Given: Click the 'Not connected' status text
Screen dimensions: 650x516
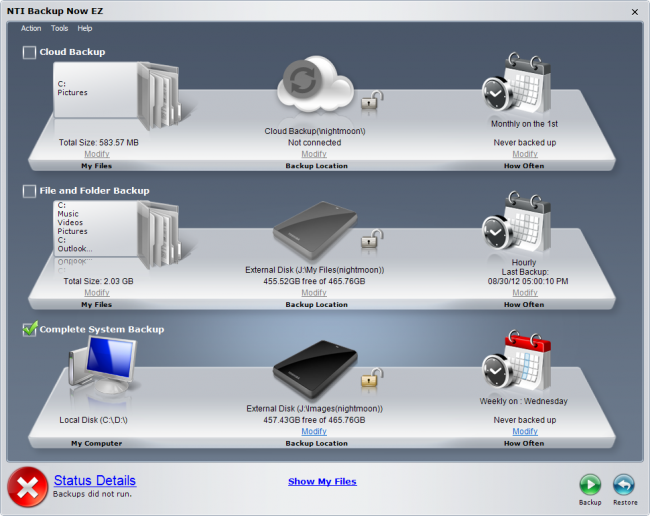Looking at the screenshot, I should [x=315, y=143].
